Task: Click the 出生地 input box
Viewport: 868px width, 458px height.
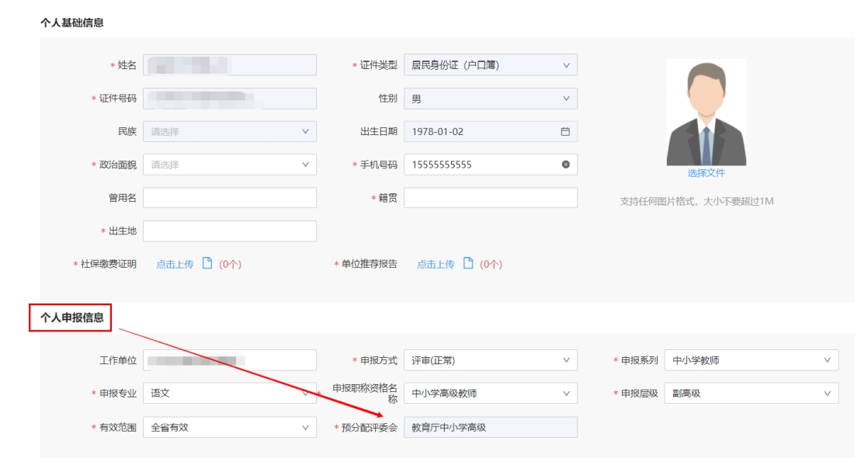Action: (229, 231)
